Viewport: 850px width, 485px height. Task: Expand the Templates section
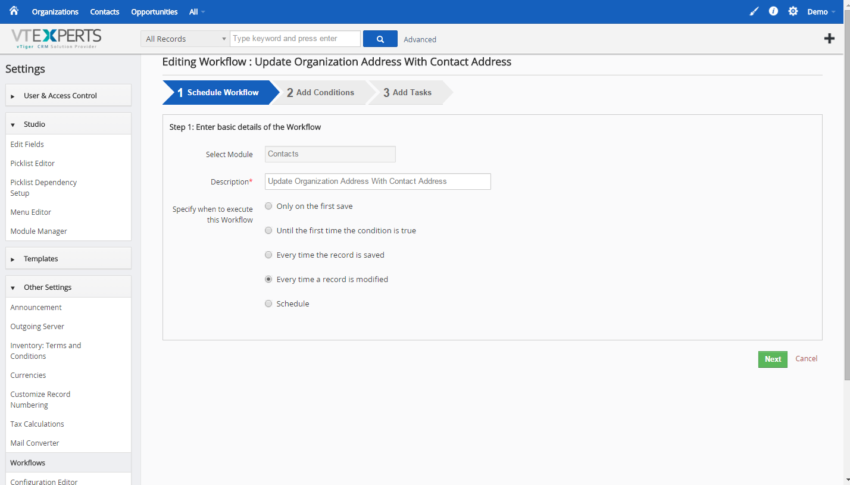click(x=68, y=258)
